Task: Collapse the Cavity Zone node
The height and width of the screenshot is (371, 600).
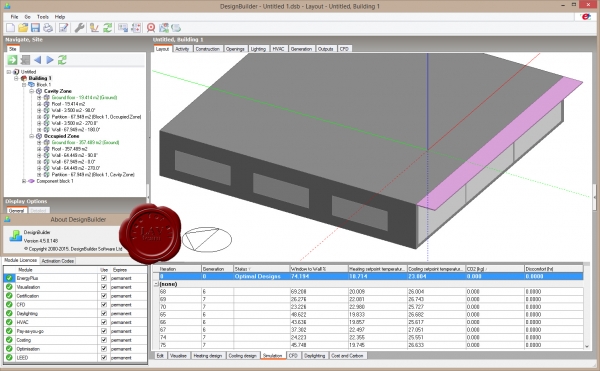Action: (x=31, y=91)
